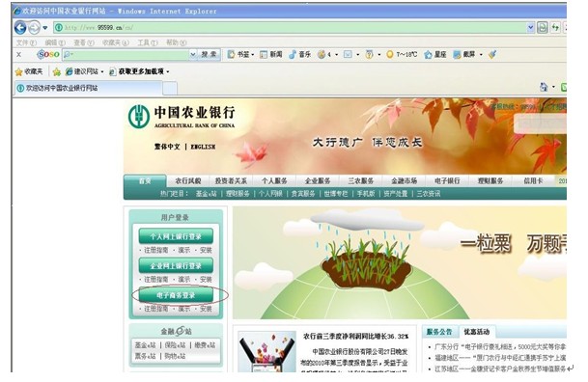Open the 工具(T) menu
Viewport: 588px width, 382px height.
[148, 42]
